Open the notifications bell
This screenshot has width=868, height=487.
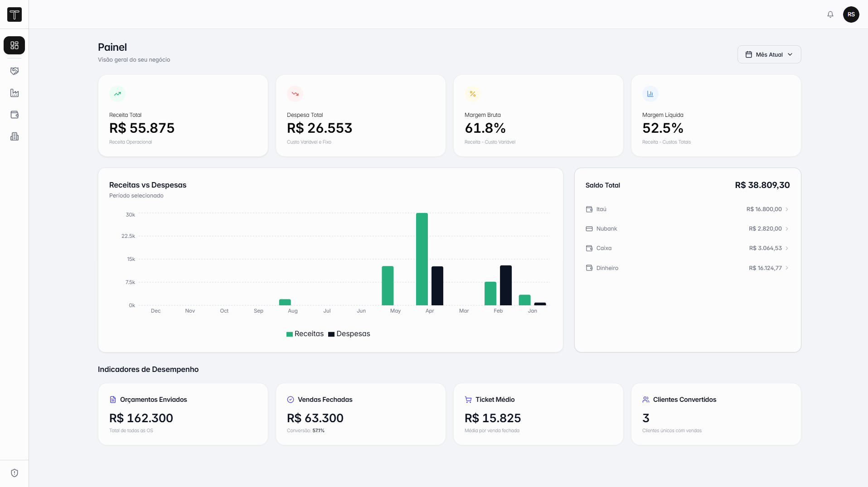point(830,14)
